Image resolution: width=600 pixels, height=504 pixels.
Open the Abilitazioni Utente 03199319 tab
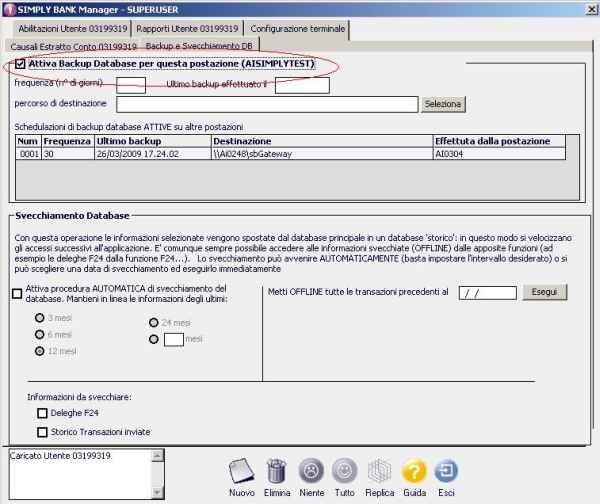tap(73, 29)
